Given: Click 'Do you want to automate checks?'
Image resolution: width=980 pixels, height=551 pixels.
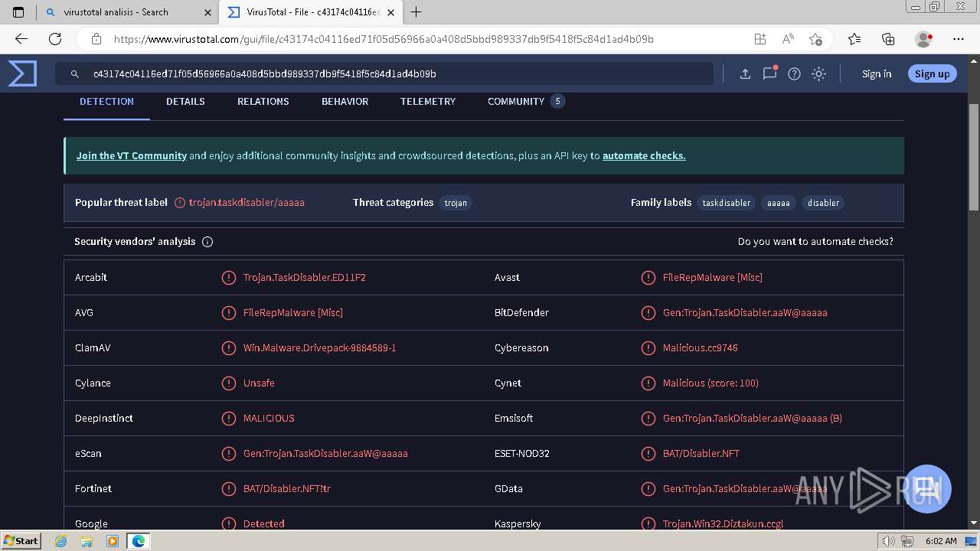Looking at the screenshot, I should pyautogui.click(x=815, y=242).
